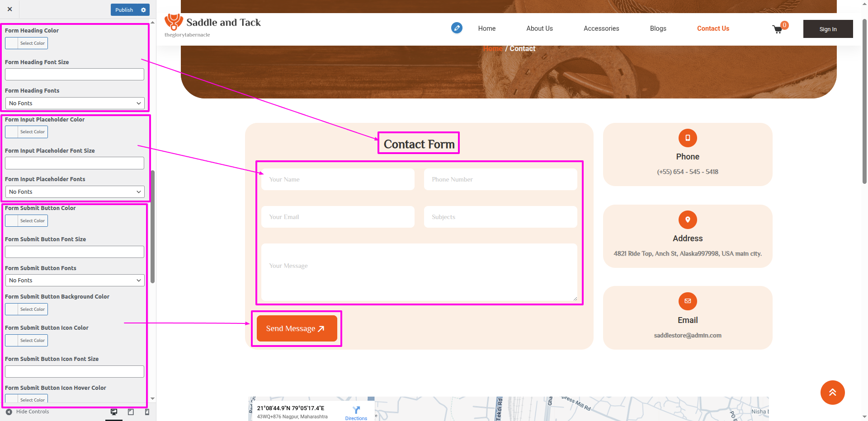Click the Send Message button
868x421 pixels.
[x=297, y=328]
